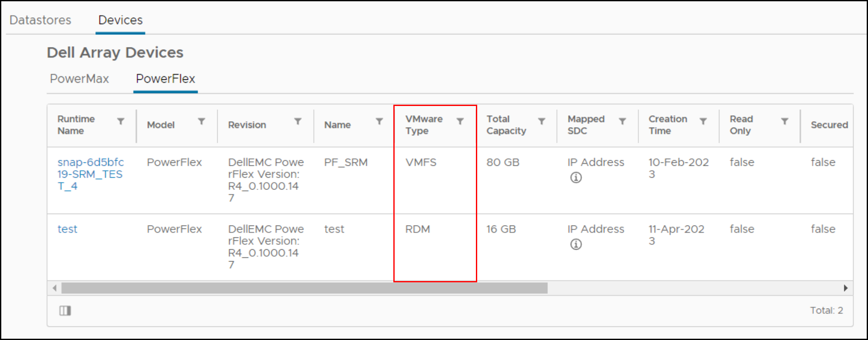Open snap-6d5bfc19-SRM_TEST_4 device link

(x=90, y=174)
